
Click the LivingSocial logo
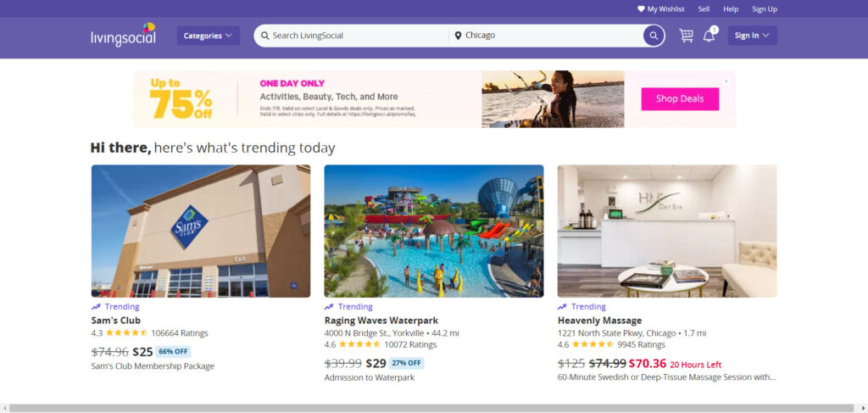123,36
